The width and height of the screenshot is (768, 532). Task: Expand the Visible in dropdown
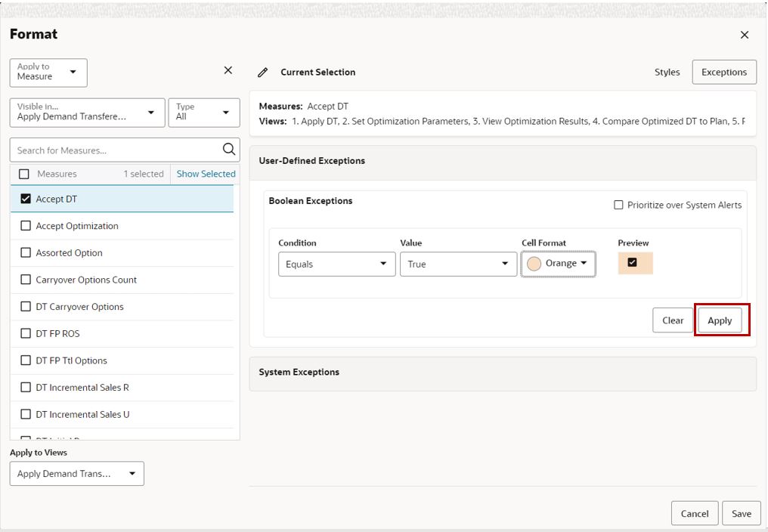pos(87,113)
